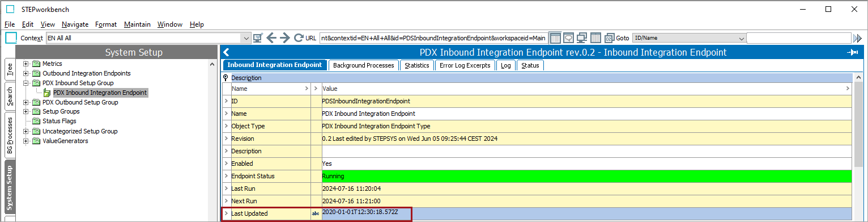Click the calendar icon left of Goto
Image resolution: width=868 pixels, height=222 pixels.
tap(608, 38)
